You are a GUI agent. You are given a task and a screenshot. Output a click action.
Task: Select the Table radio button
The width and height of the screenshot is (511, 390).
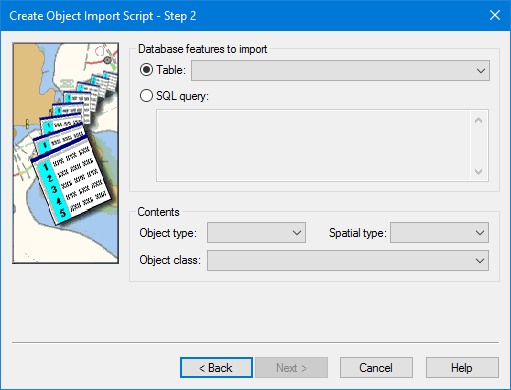(x=146, y=70)
